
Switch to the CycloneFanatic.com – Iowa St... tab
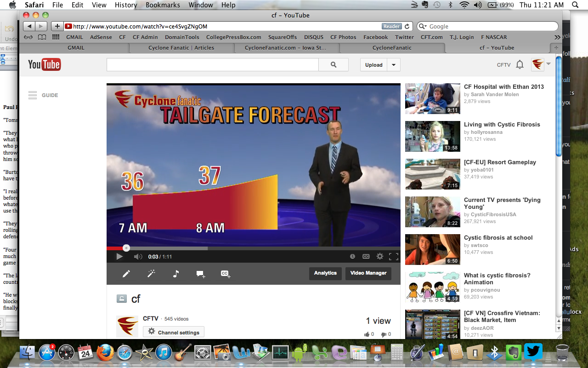285,47
